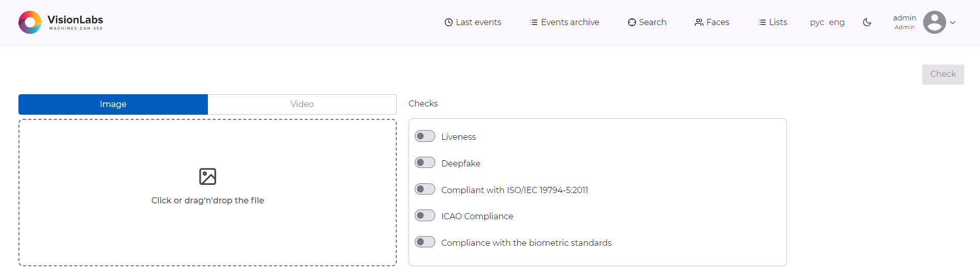Click the VisionLabs logo icon
The height and width of the screenshot is (274, 980).
click(x=30, y=23)
